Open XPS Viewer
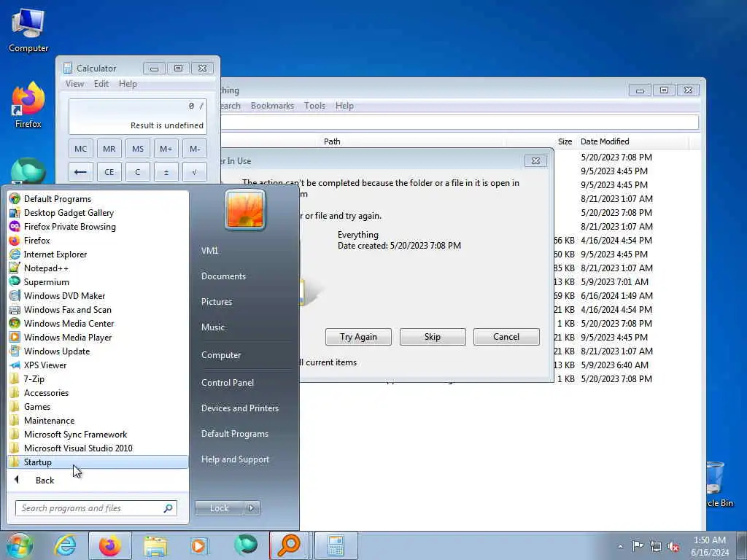Screen dimensions: 747x560 pyautogui.click(x=98, y=365)
